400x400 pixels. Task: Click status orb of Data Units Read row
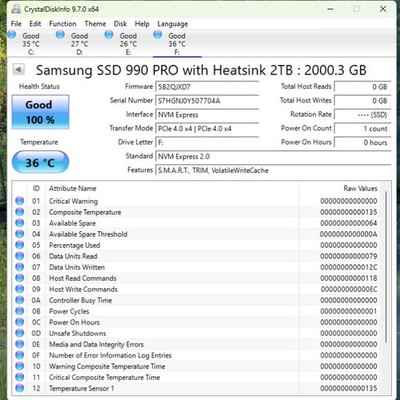[x=20, y=256]
